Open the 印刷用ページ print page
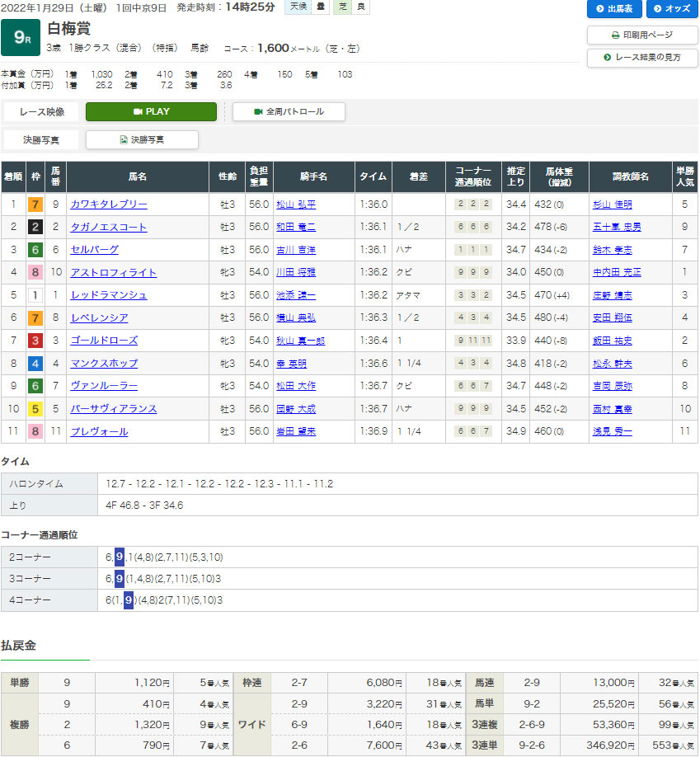Screen dimensions: 700x757 click(641, 35)
